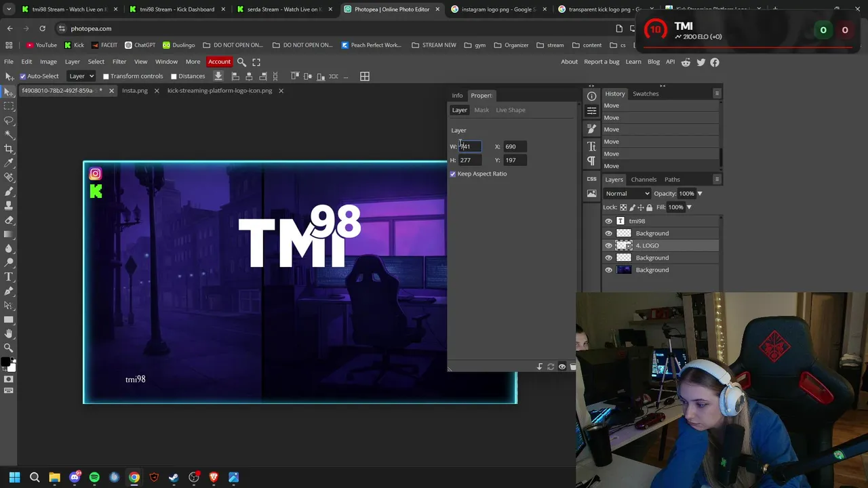The image size is (868, 488).
Task: Select the Crop tool
Action: click(x=9, y=148)
